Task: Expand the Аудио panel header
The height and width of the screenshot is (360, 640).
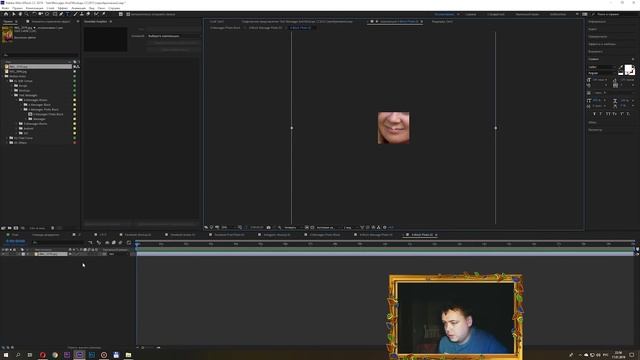Action: tap(593, 29)
